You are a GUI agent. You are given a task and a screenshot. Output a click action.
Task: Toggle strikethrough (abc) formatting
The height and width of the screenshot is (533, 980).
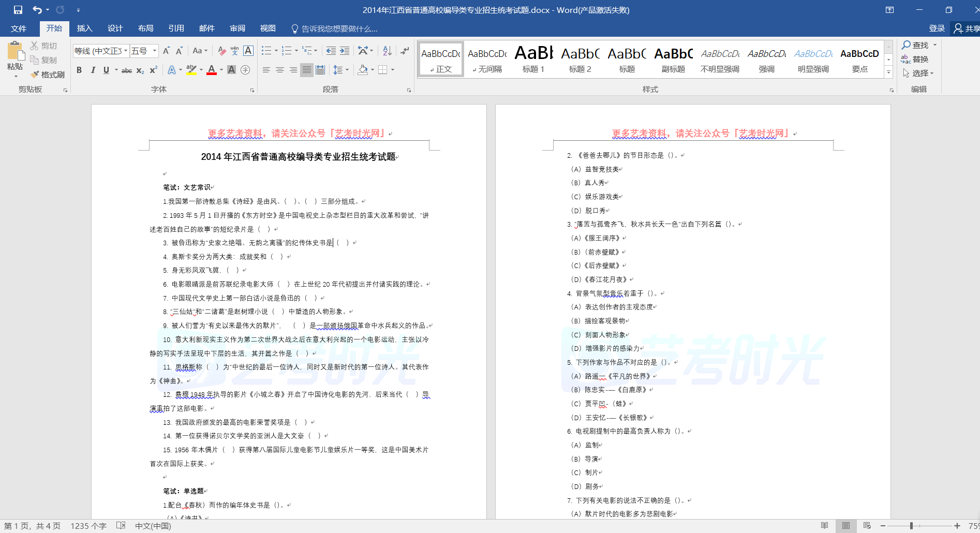coord(127,70)
